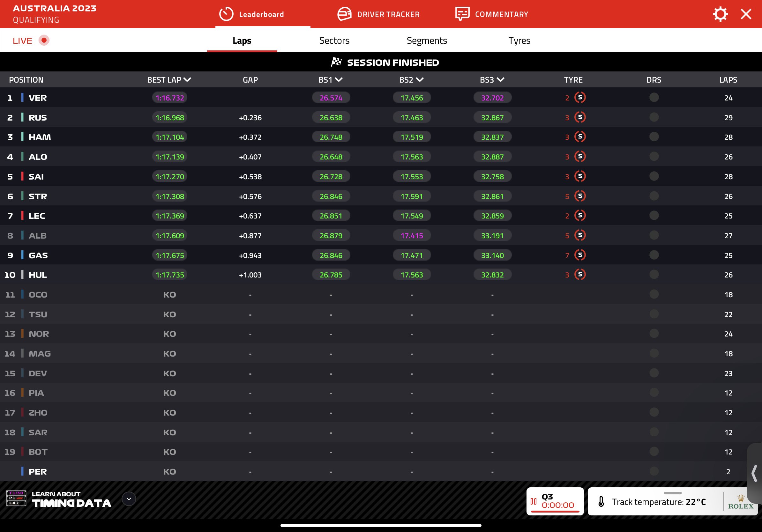Click the POSITION column header

[x=26, y=80]
